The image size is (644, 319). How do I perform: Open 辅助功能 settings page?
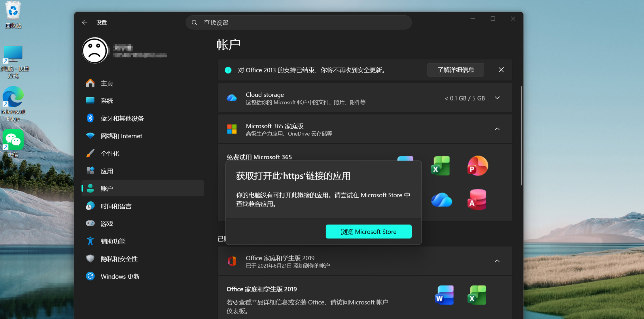click(143, 241)
